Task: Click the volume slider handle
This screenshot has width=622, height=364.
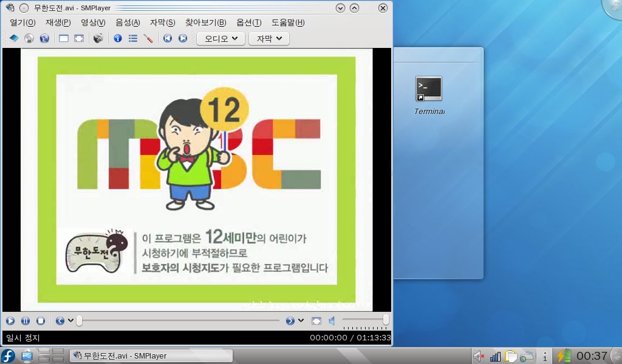Action: coord(386,319)
